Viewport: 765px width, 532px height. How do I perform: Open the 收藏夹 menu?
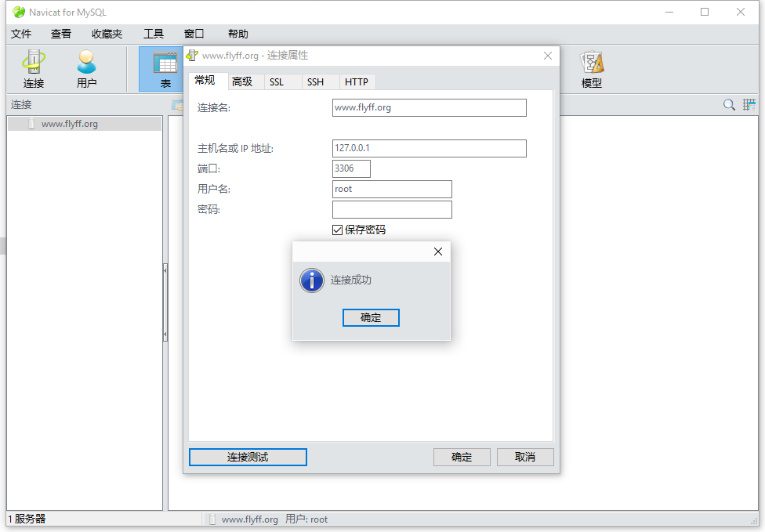click(x=107, y=34)
